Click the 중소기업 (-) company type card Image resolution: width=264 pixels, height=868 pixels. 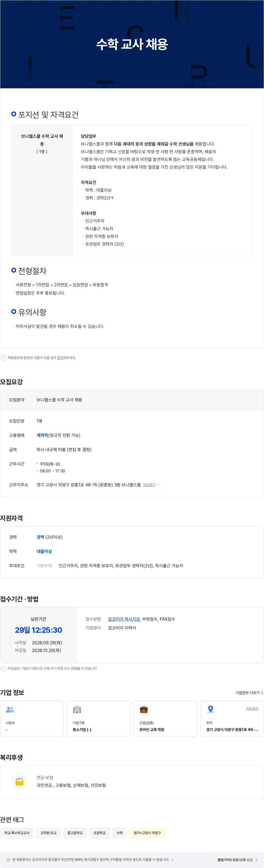point(98,719)
